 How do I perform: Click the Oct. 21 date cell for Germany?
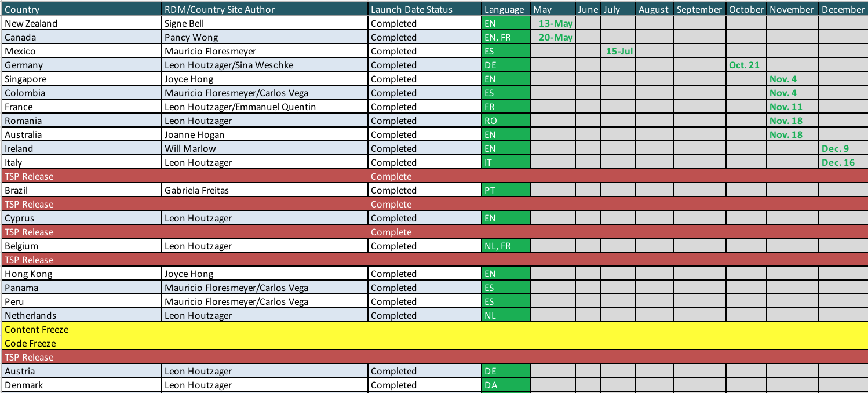tap(745, 65)
